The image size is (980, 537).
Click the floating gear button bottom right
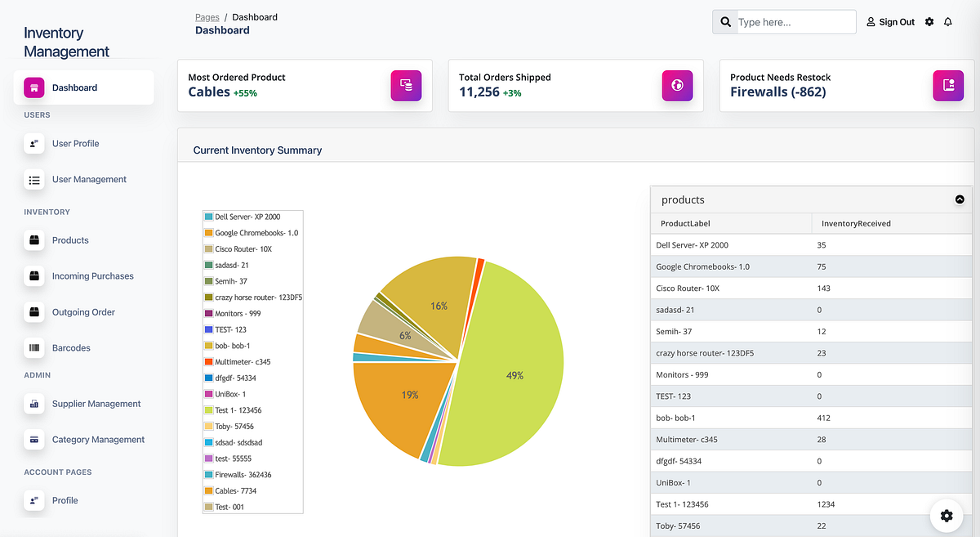coord(947,516)
